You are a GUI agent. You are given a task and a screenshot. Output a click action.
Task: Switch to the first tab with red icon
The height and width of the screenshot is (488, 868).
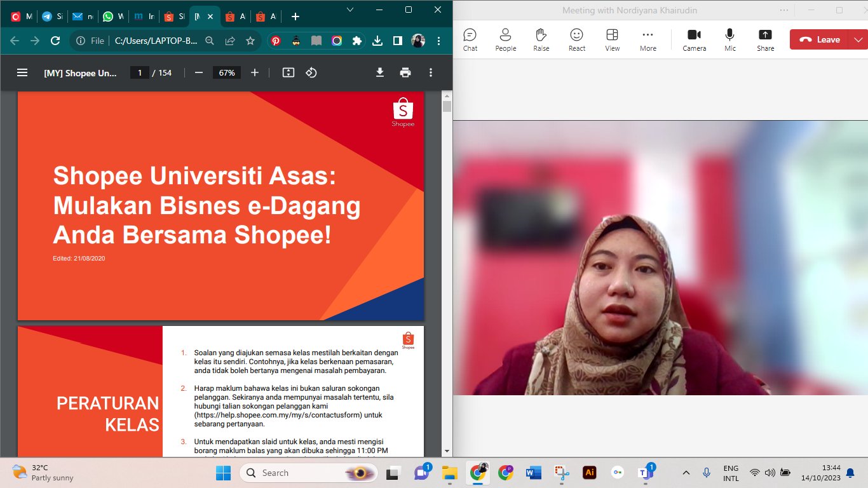tap(20, 17)
